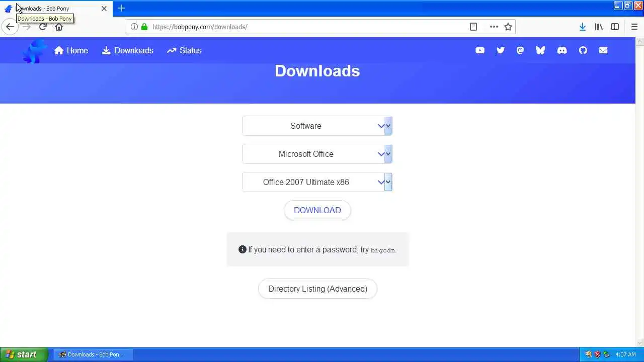Open page actions three-dot menu
Screen dimensions: 644x362
point(494,27)
